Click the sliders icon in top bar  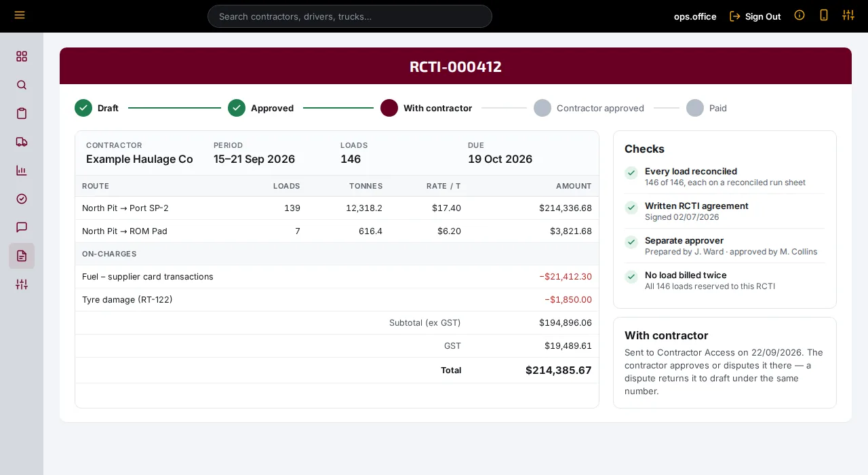tap(848, 15)
